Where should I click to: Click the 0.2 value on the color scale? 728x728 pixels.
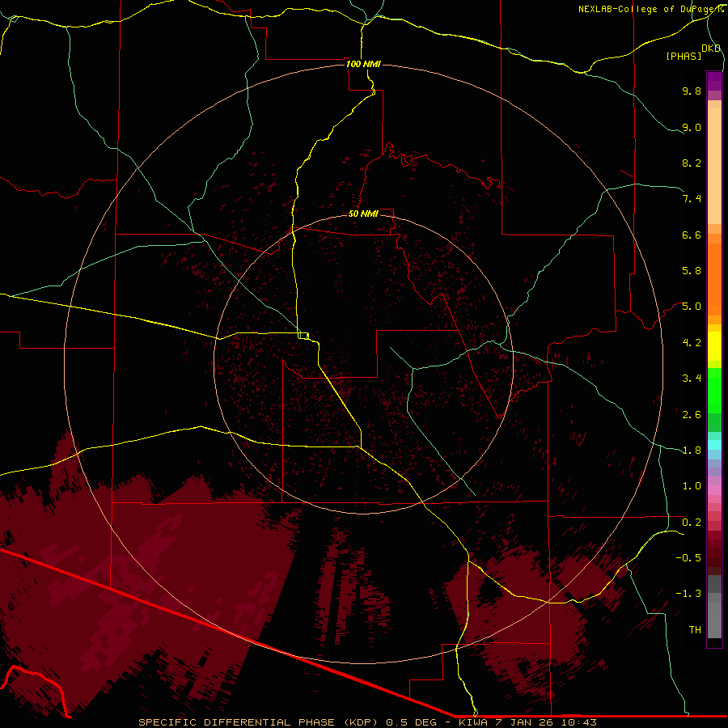click(x=692, y=522)
